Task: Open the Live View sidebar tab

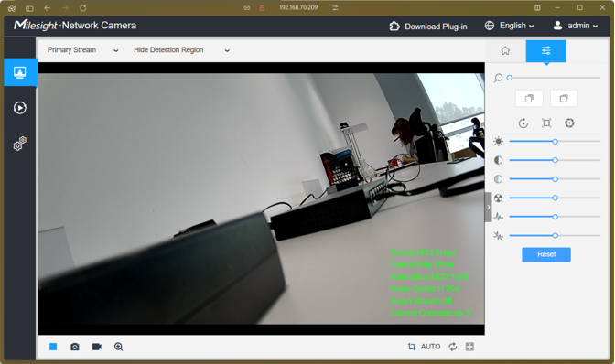Action: pos(20,72)
